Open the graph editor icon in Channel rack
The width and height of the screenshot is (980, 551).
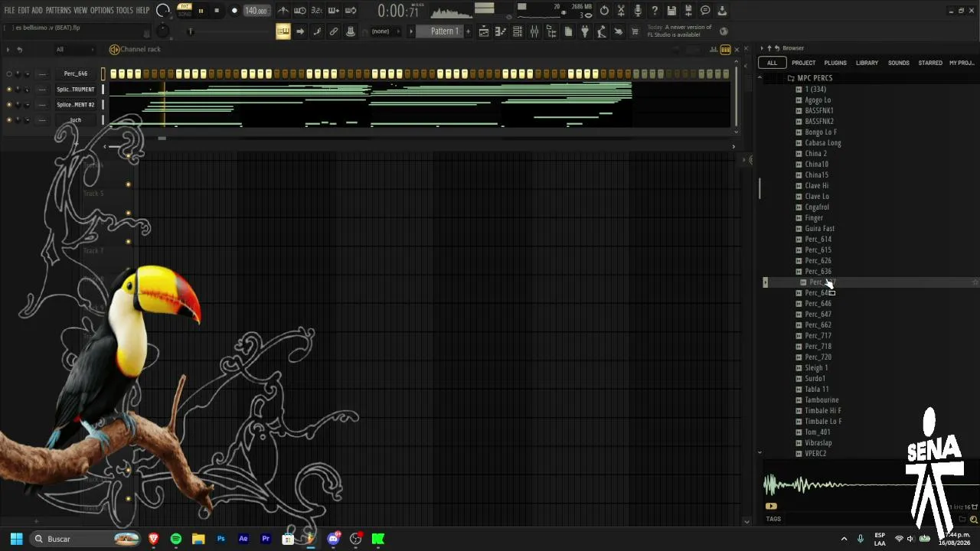(x=714, y=50)
